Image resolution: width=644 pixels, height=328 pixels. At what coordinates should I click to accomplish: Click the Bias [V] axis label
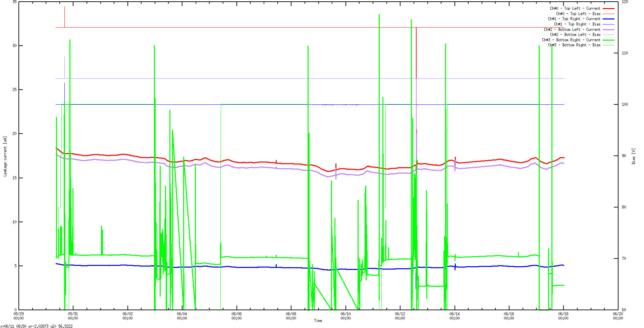634,156
